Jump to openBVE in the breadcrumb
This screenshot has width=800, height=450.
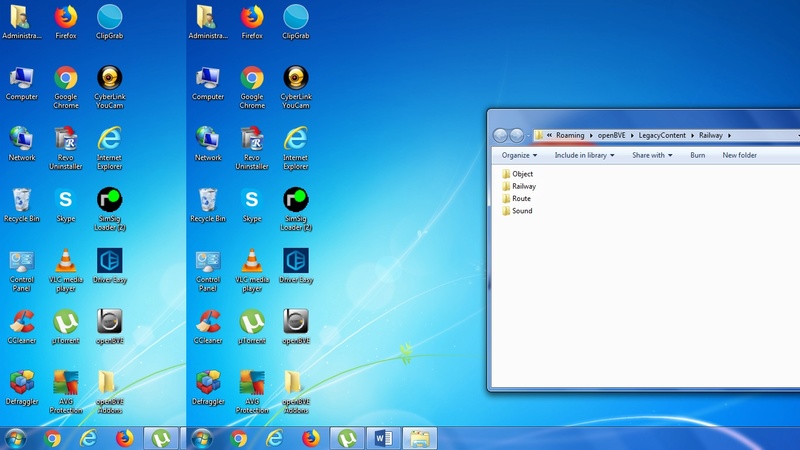pyautogui.click(x=611, y=135)
